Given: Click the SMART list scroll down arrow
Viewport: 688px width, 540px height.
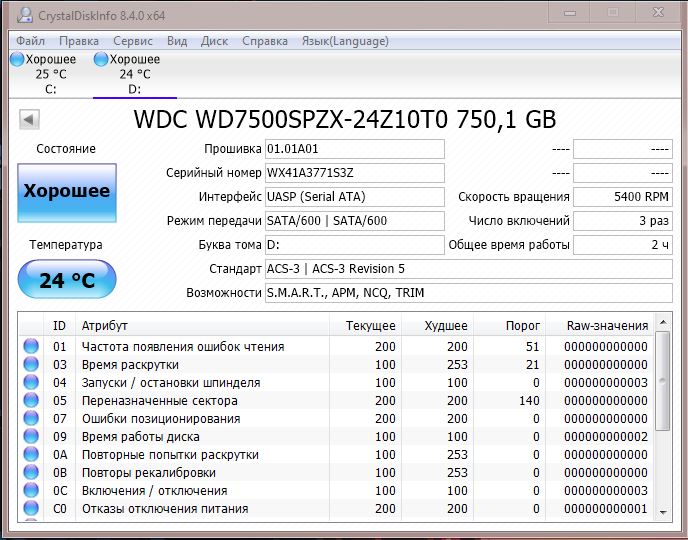Looking at the screenshot, I should point(663,512).
